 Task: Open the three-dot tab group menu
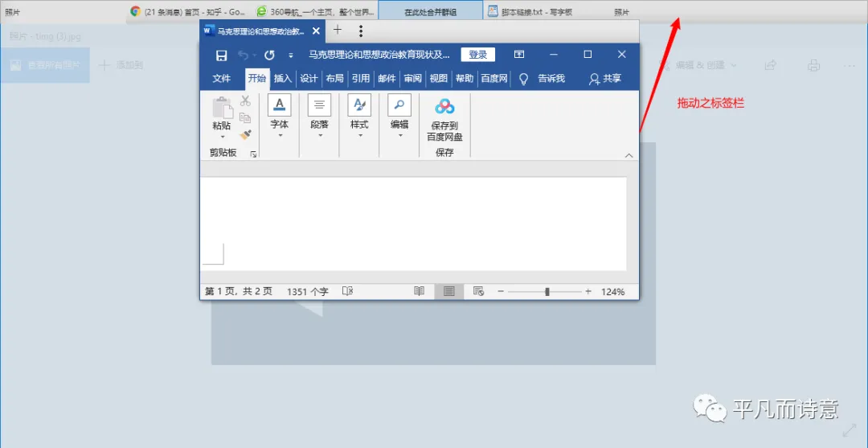point(361,31)
